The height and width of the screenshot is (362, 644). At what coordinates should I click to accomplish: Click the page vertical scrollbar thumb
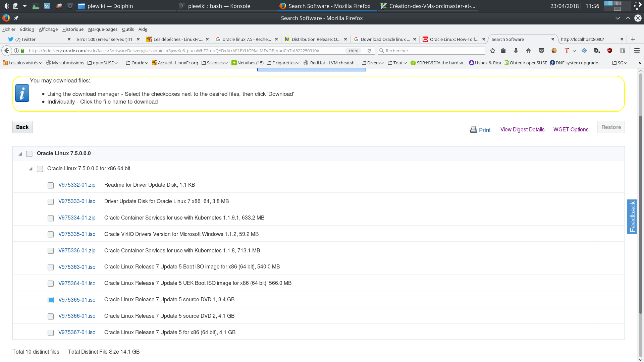point(640,215)
